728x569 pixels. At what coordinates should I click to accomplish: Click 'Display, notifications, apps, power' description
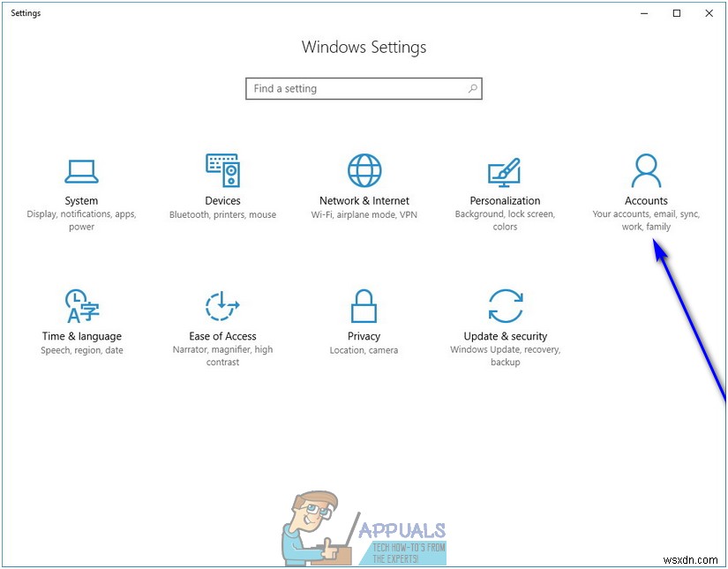[81, 221]
